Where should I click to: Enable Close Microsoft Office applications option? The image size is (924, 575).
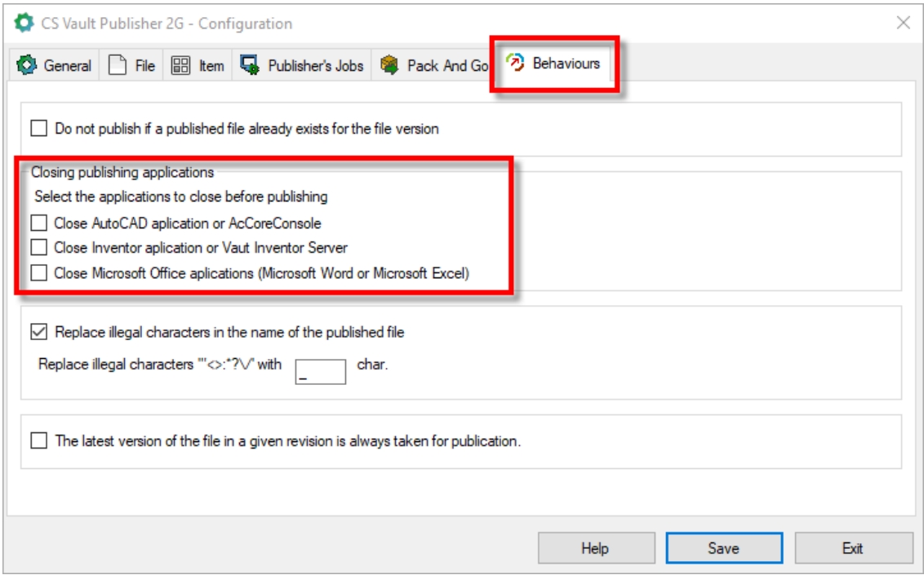(x=38, y=274)
